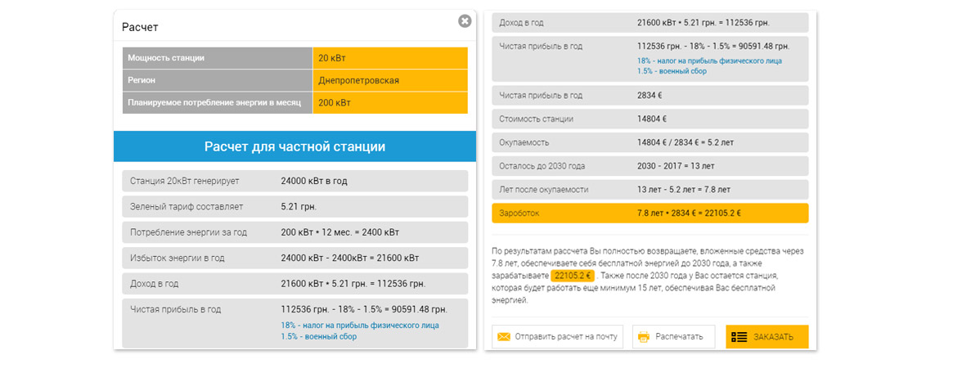Image resolution: width=980 pixels, height=373 pixels.
Task: Click the Расчет dialog title
Action: coord(140,27)
